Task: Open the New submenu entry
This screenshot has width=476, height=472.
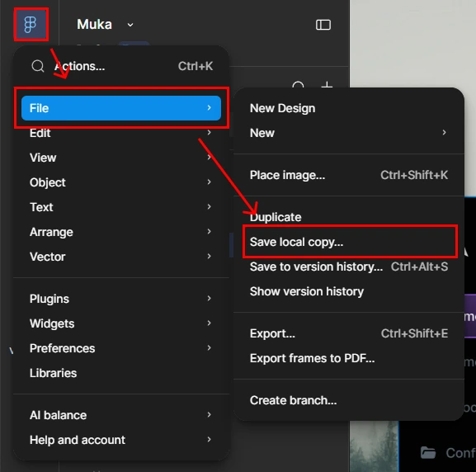Action: [x=349, y=133]
